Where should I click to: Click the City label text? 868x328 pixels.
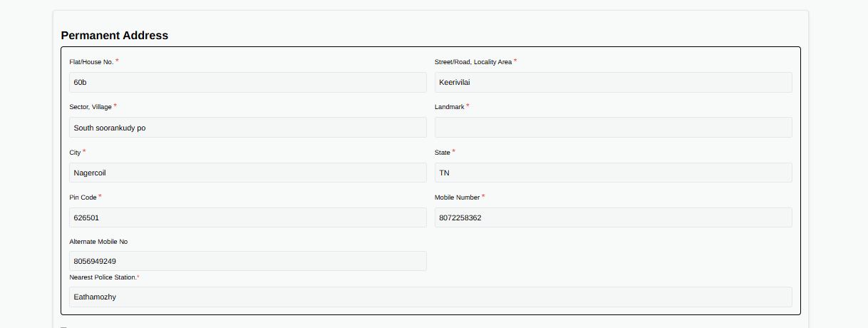coord(75,153)
